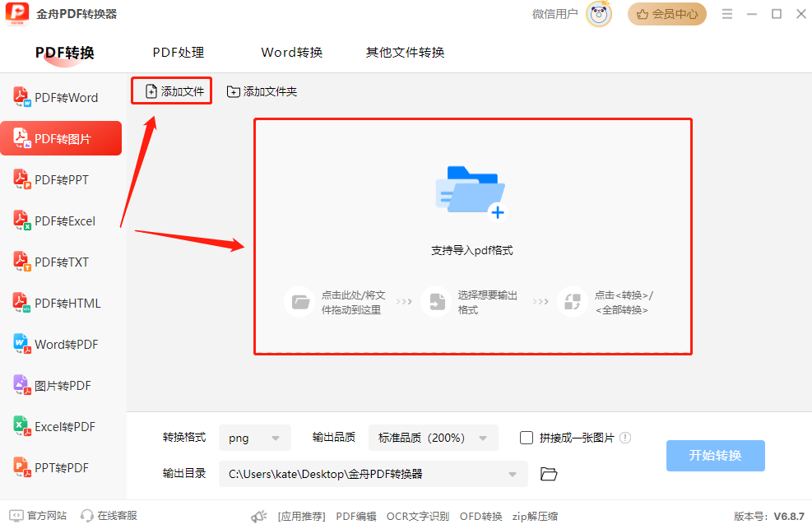Image resolution: width=812 pixels, height=529 pixels.
Task: Click the PDF转Excel sidebar icon
Action: [21, 220]
